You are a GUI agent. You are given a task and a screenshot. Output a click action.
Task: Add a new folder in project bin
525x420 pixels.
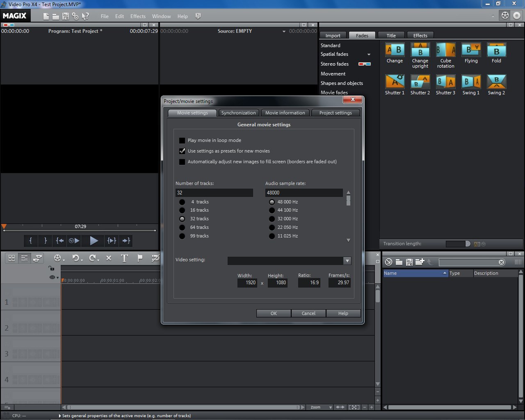point(420,262)
